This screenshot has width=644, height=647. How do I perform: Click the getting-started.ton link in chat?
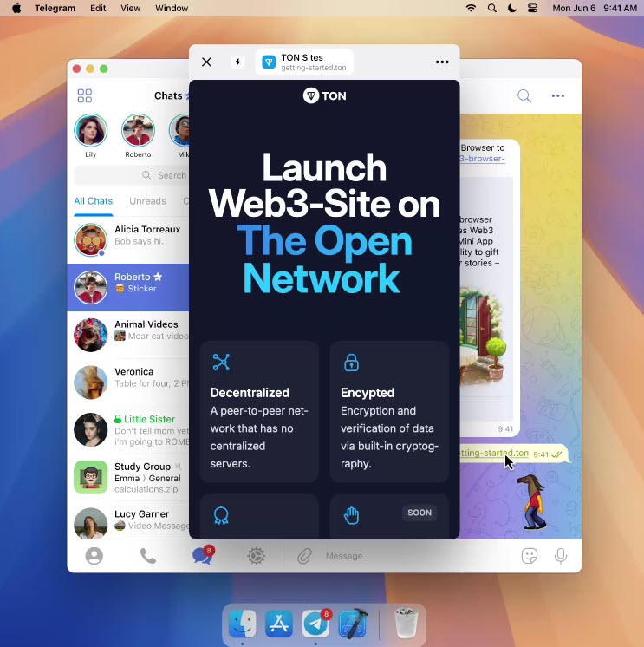(x=494, y=453)
